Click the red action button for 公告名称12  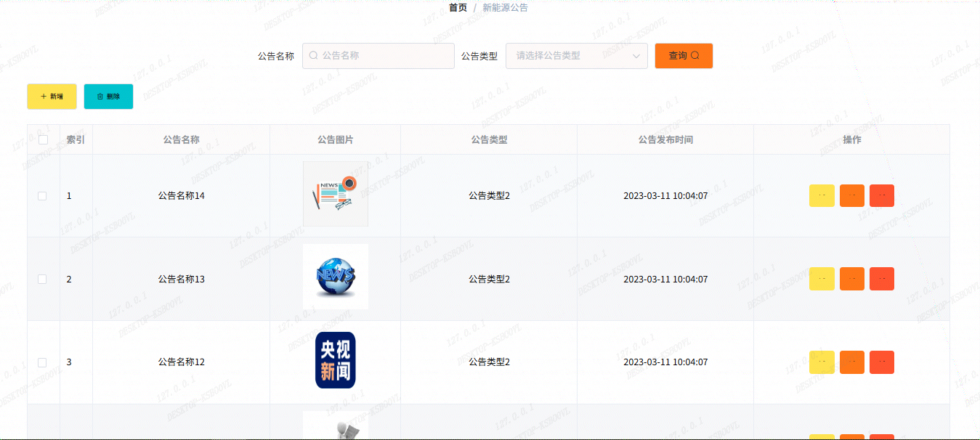[882, 362]
